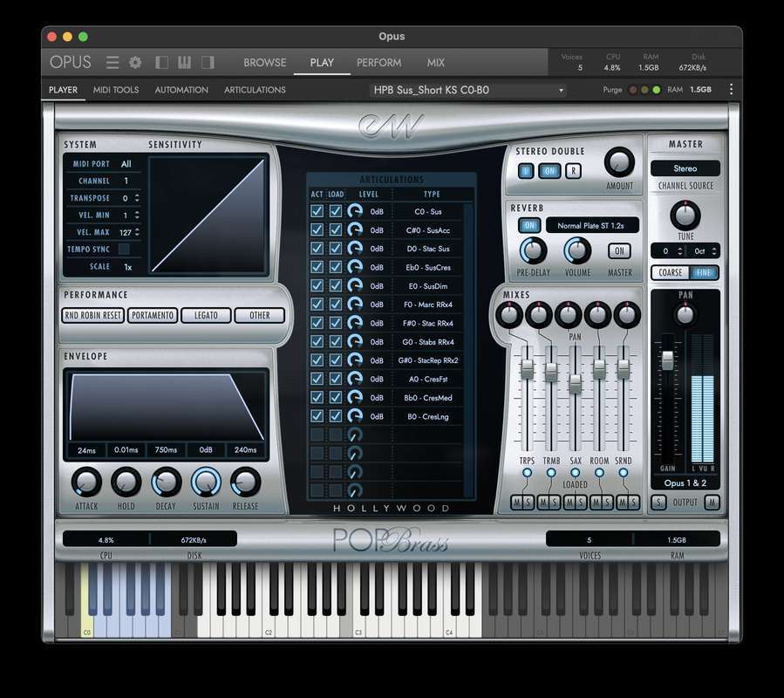Click the SAX mix fader handle

point(575,383)
